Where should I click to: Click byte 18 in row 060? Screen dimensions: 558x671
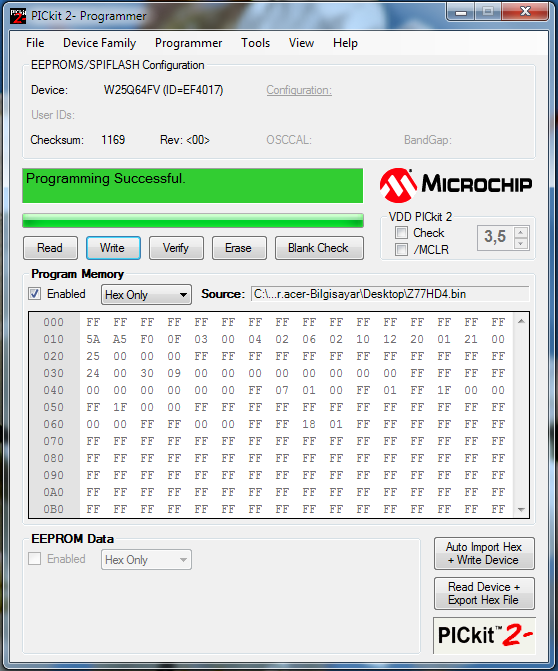tap(309, 425)
